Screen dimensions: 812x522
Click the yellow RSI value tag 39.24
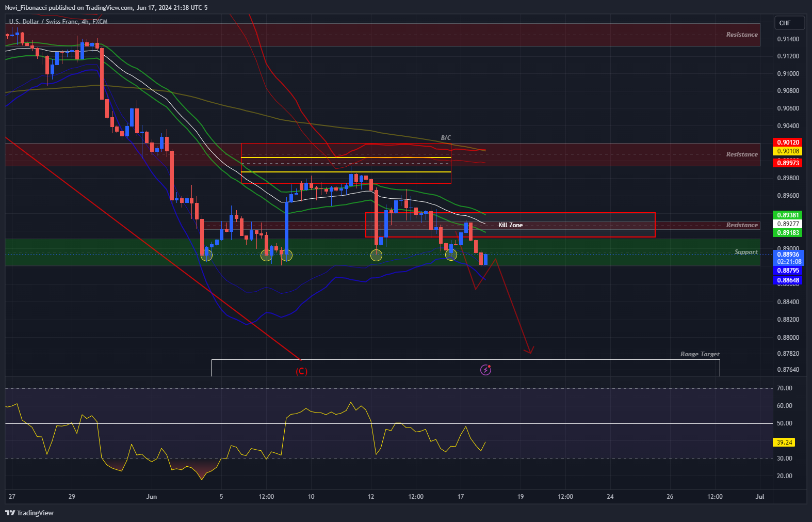point(784,442)
